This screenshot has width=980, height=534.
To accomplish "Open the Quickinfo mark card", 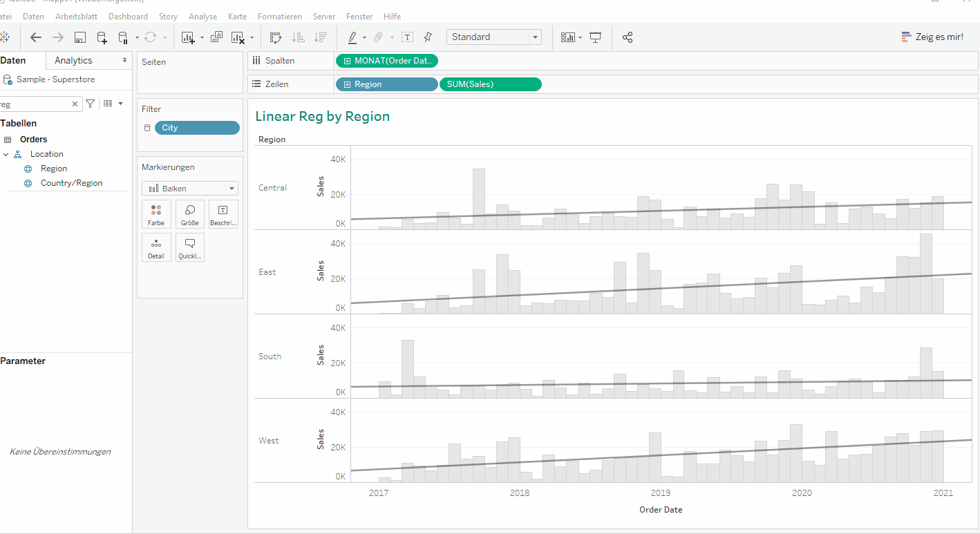I will 189,247.
